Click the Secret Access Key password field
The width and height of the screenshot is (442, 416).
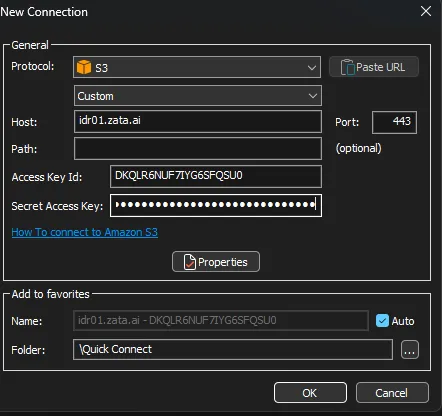click(216, 205)
